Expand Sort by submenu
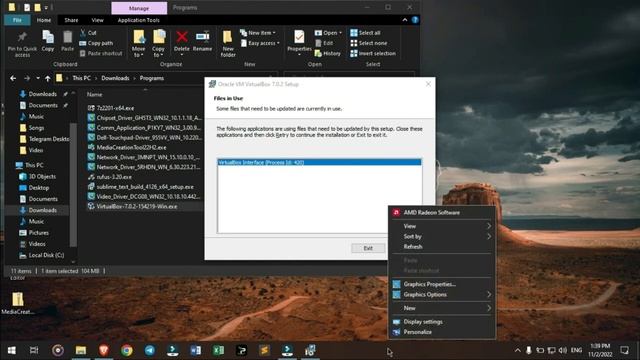Viewport: 640px width, 360px height. click(x=442, y=236)
